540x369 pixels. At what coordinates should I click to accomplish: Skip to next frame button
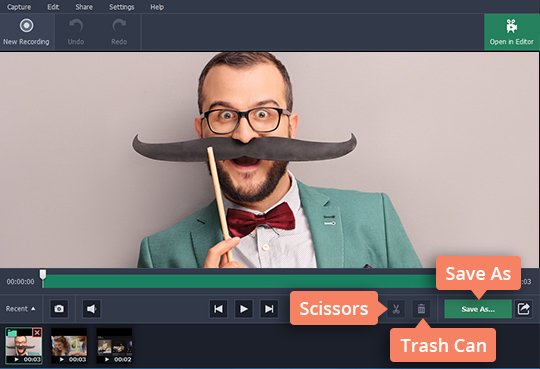coord(269,309)
